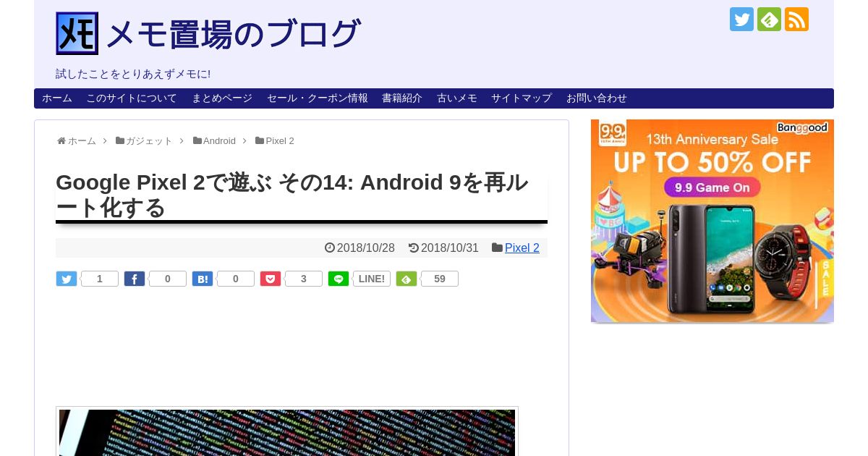Click Twitter share count 1

click(x=100, y=279)
